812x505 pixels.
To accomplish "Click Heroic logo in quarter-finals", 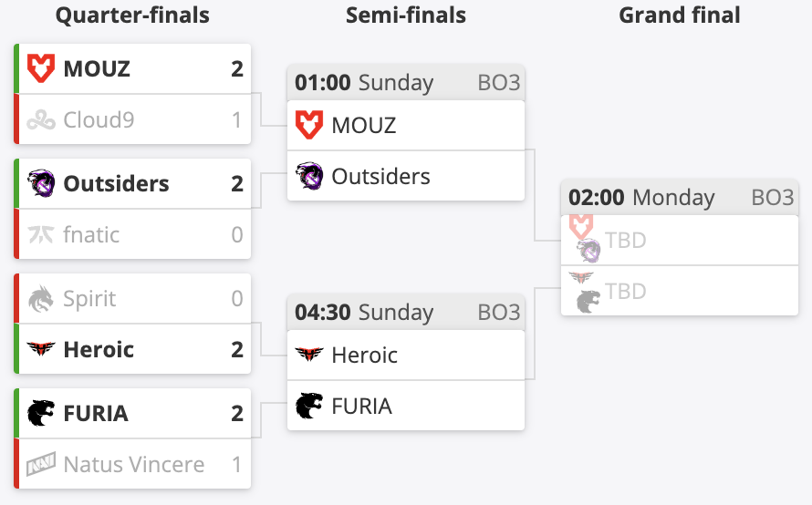I will click(40, 349).
